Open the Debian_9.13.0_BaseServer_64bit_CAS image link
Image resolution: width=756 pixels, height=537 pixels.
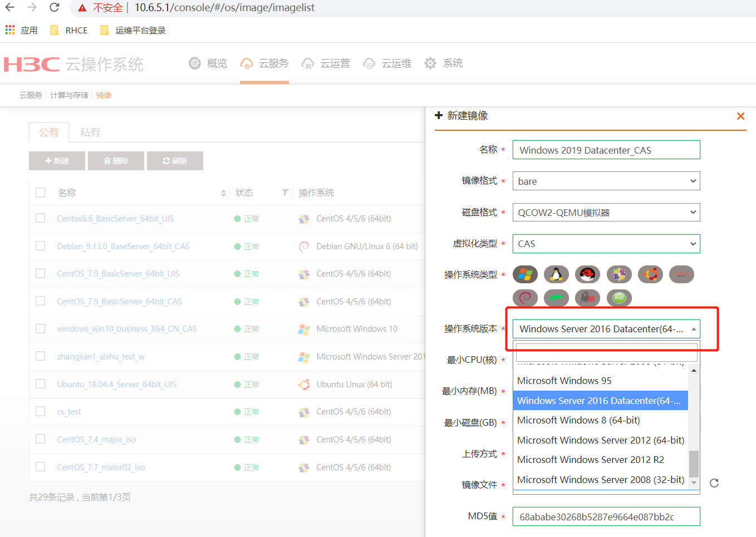[x=123, y=246]
